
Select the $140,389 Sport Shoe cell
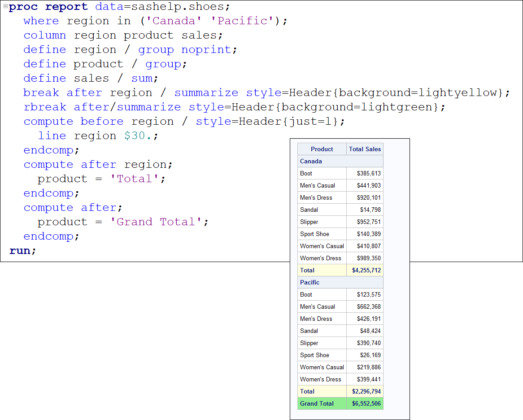(x=365, y=234)
